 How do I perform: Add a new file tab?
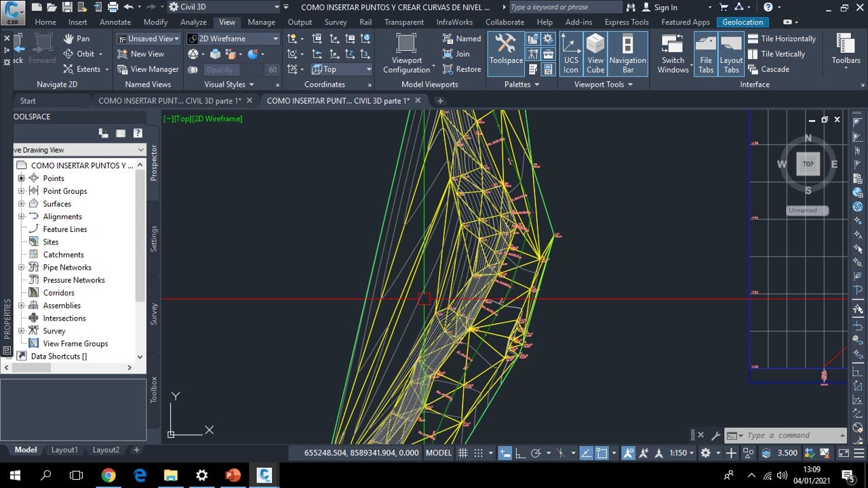439,100
